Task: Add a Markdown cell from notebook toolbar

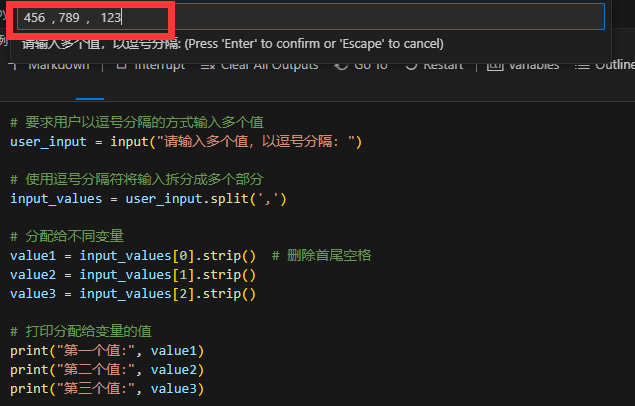Action: pyautogui.click(x=51, y=66)
